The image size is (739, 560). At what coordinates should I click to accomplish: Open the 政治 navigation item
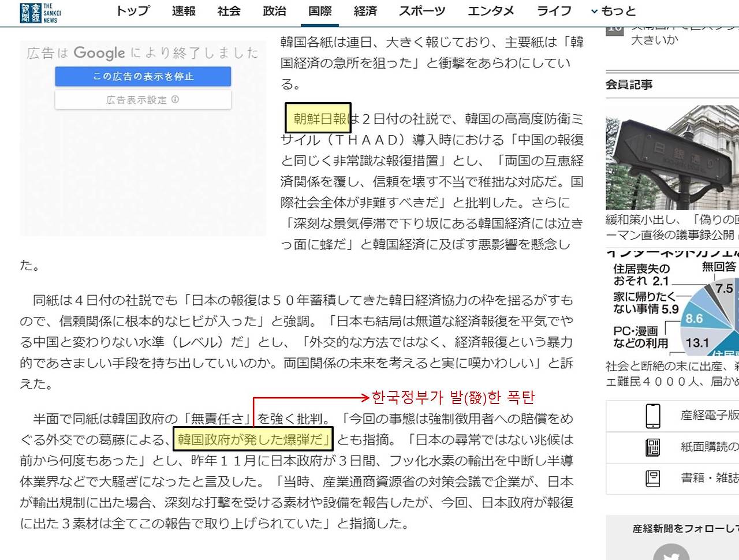click(x=275, y=11)
